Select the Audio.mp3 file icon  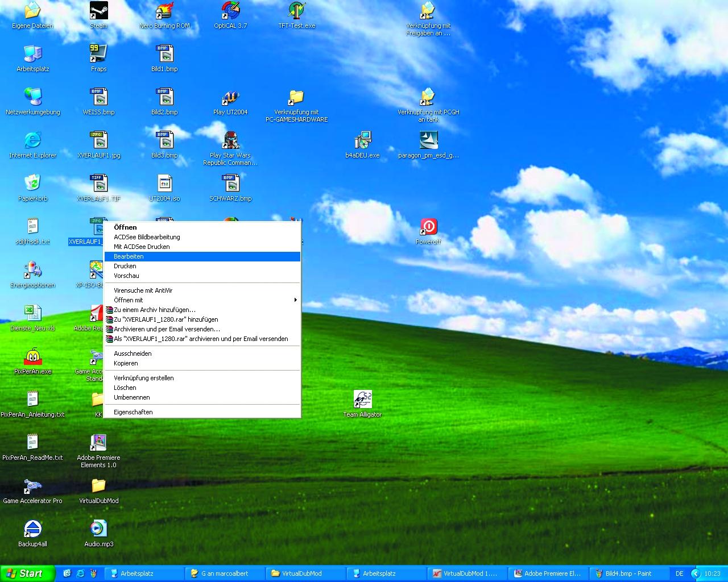(98, 529)
